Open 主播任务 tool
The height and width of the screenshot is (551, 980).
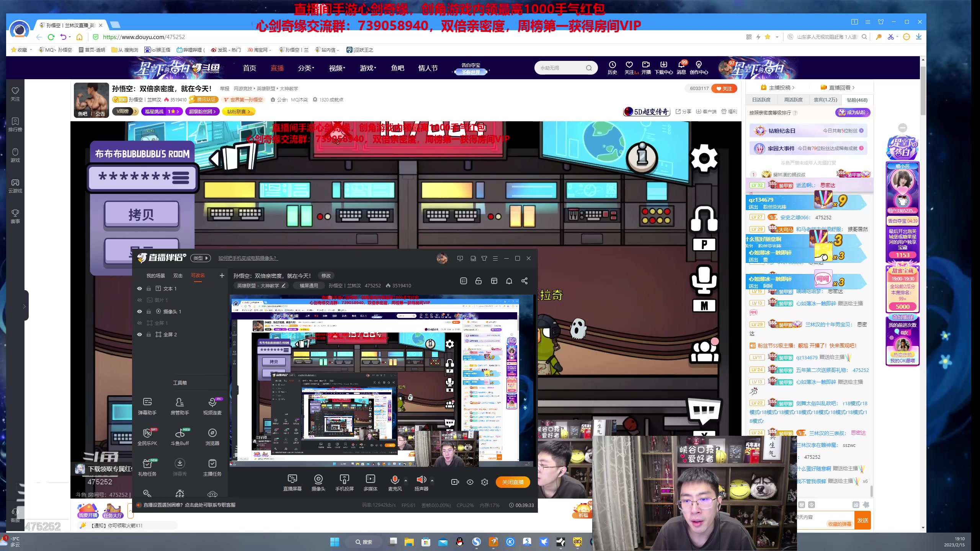[212, 467]
